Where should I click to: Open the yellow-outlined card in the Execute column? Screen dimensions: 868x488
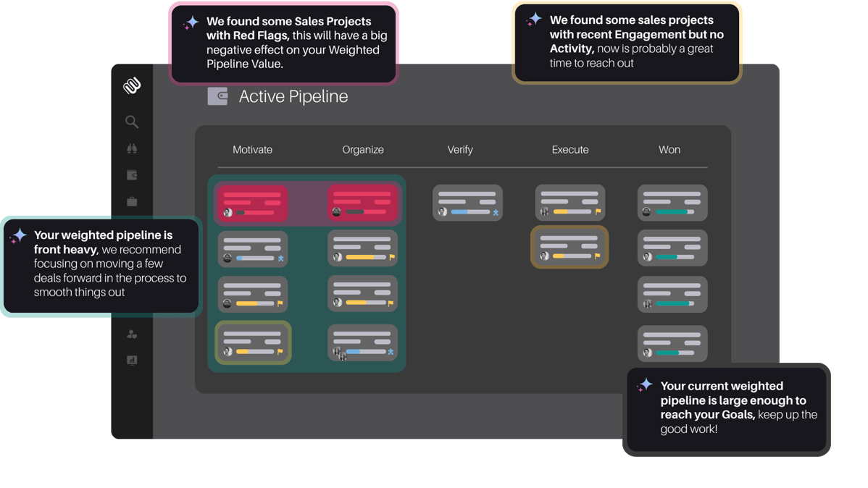569,247
